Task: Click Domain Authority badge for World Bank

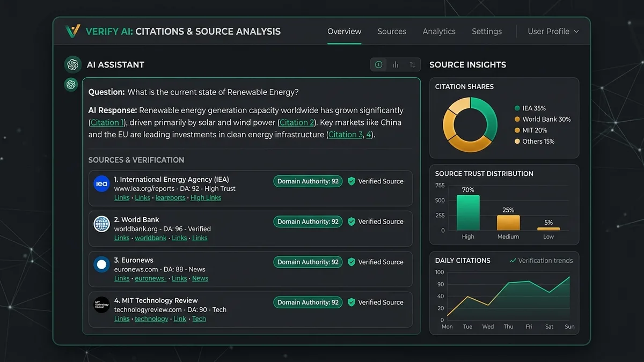Action: tap(308, 221)
